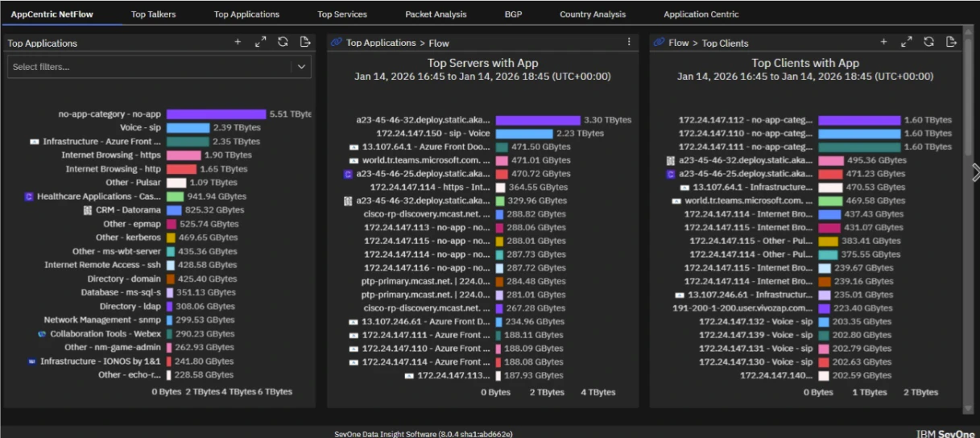Click the purple 172.24.147.112 1.60 TBytes bar
This screenshot has width=980, height=438.
(859, 120)
